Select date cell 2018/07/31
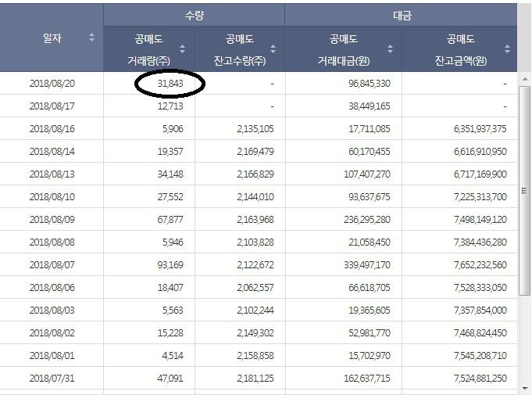Image resolution: width=532 pixels, height=395 pixels. pos(52,379)
